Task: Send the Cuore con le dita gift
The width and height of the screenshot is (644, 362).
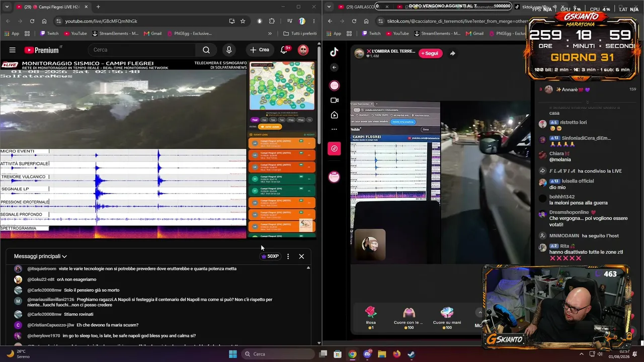Action: pos(408,318)
